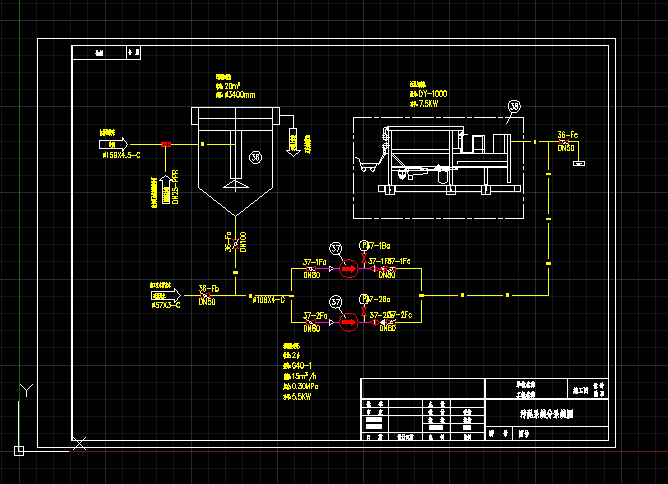The width and height of the screenshot is (668, 484).
Task: Select the flow arrow above ø57X3-C
Action: click(x=166, y=295)
